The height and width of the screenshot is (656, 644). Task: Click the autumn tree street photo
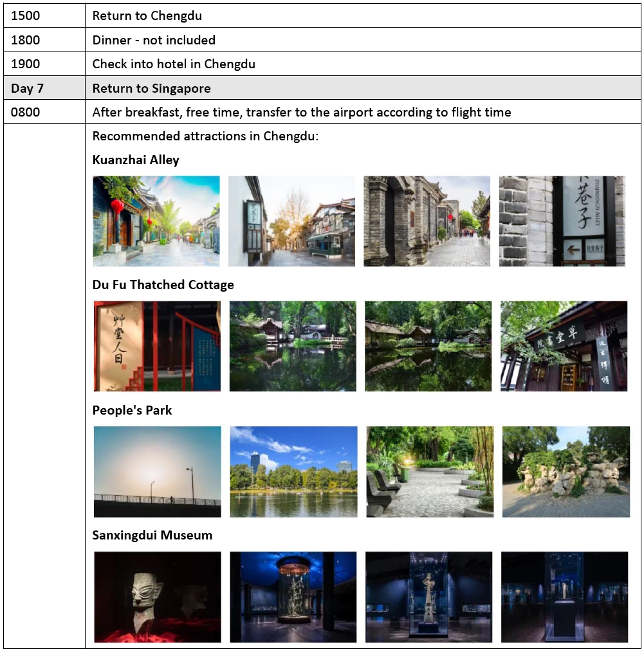pyautogui.click(x=291, y=221)
